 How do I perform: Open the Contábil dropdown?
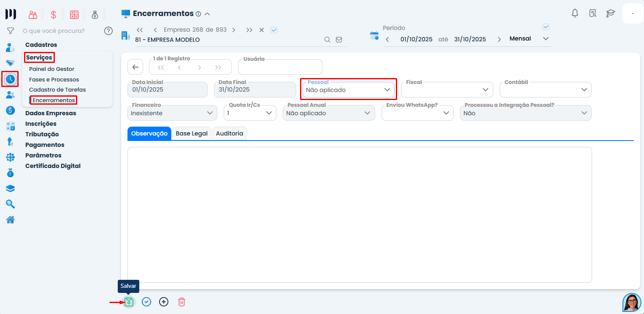click(x=546, y=90)
